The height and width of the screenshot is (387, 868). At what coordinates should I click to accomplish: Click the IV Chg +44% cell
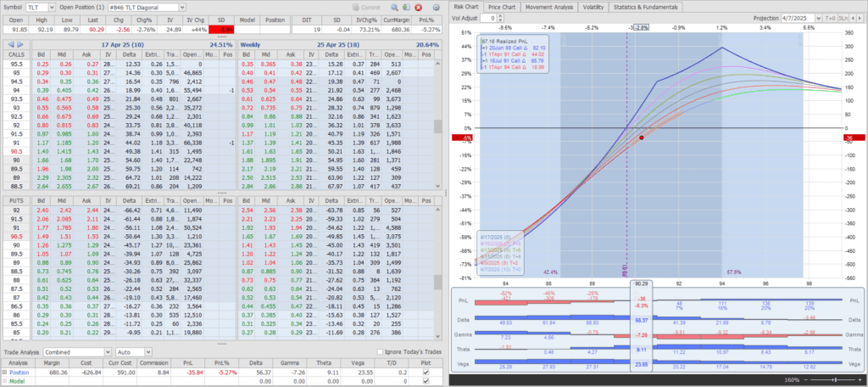coord(196,29)
